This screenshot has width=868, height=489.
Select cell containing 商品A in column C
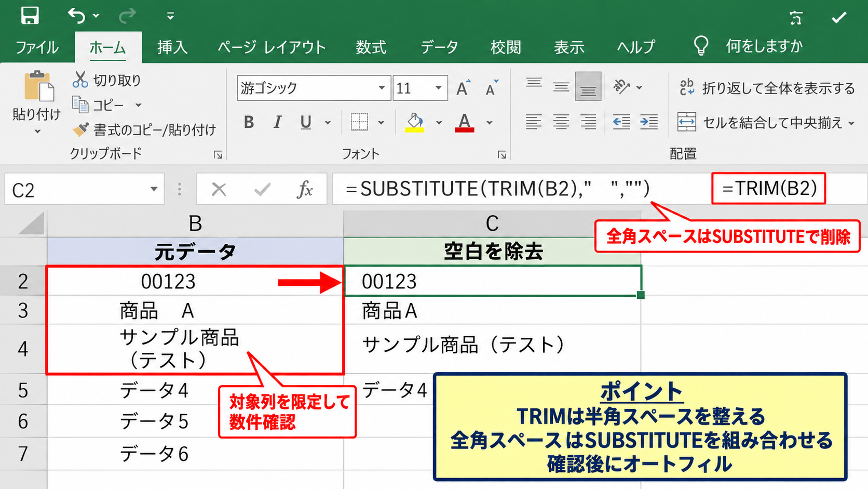pos(492,310)
